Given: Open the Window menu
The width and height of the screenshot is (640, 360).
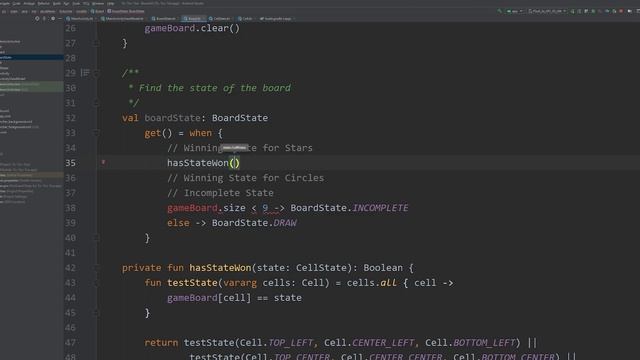Looking at the screenshot, I should pyautogui.click(x=98, y=3).
